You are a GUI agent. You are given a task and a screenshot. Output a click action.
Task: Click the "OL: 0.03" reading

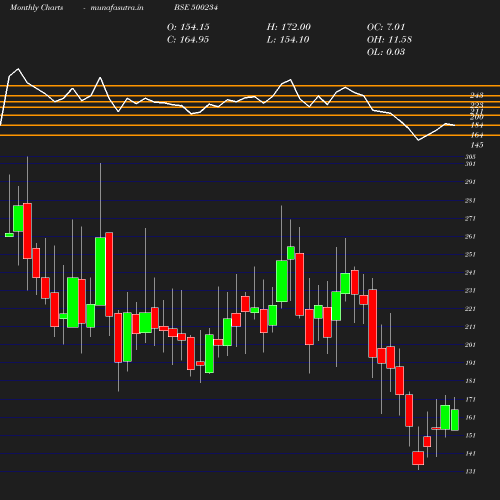click(x=386, y=52)
